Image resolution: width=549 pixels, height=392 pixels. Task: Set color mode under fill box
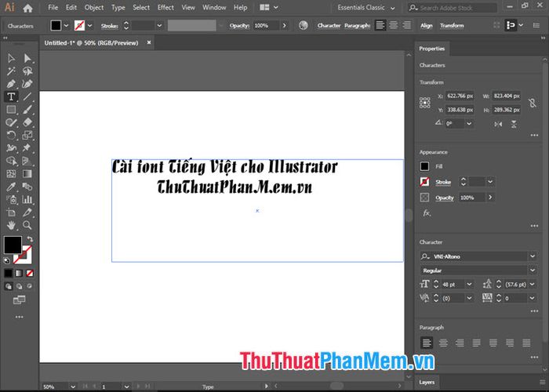coord(8,273)
